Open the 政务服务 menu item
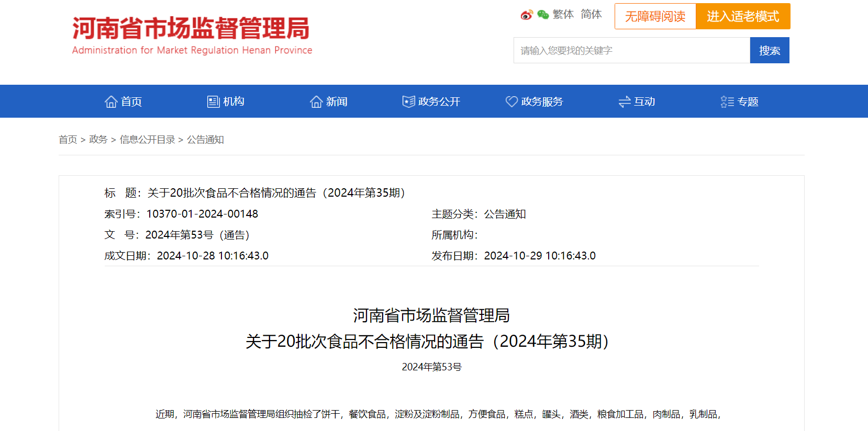 (x=542, y=101)
